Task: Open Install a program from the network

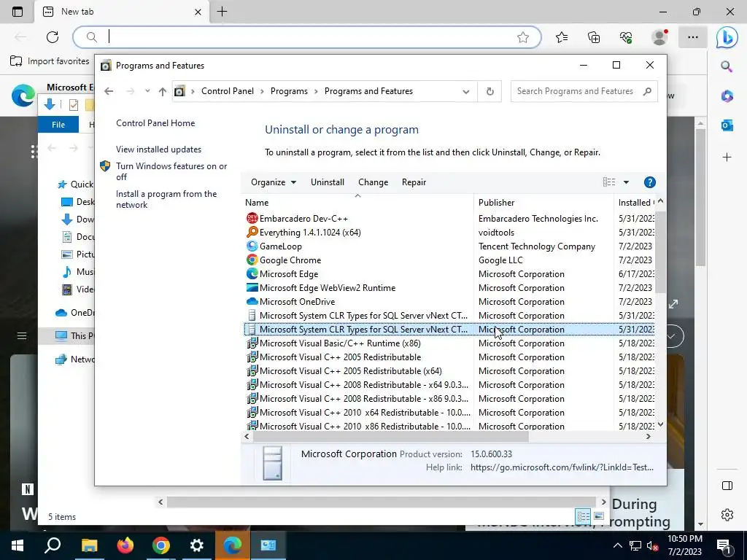Action: point(166,200)
